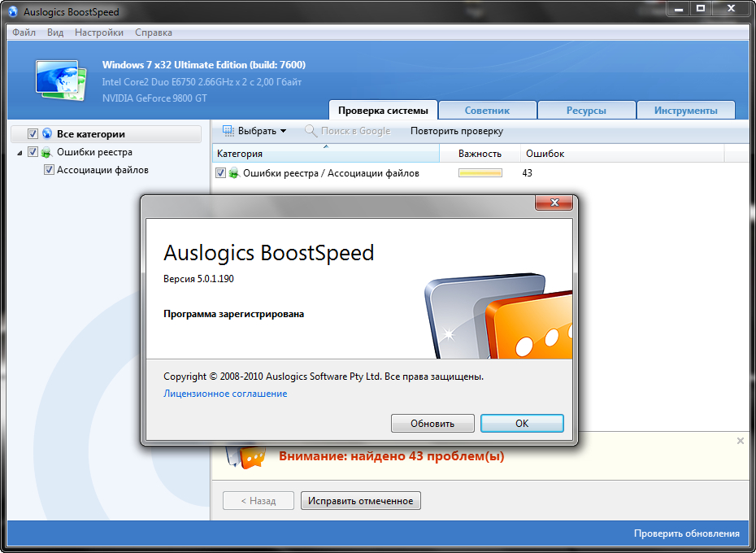Click the Windows 7 x32 Ultimate Edition heading
Image resolution: width=756 pixels, height=553 pixels.
click(204, 65)
